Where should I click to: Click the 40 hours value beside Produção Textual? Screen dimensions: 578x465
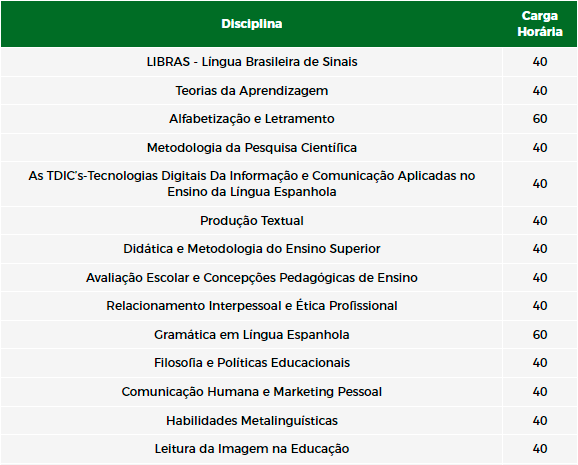540,221
